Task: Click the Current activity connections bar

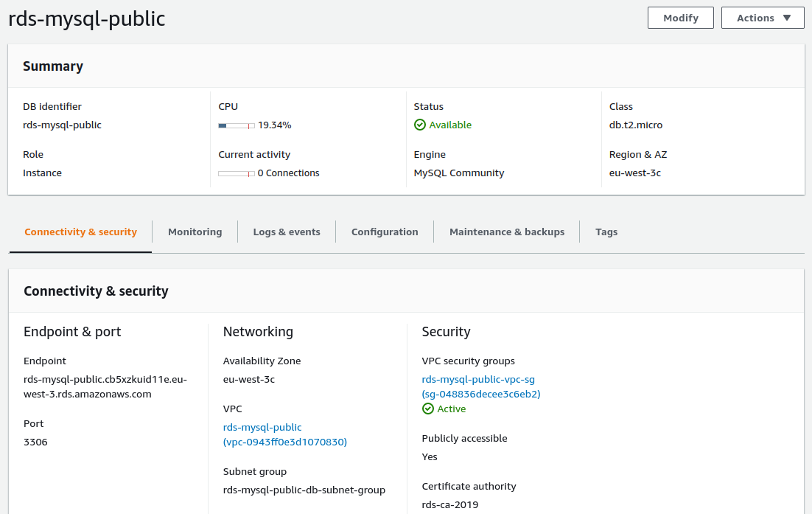Action: click(236, 173)
